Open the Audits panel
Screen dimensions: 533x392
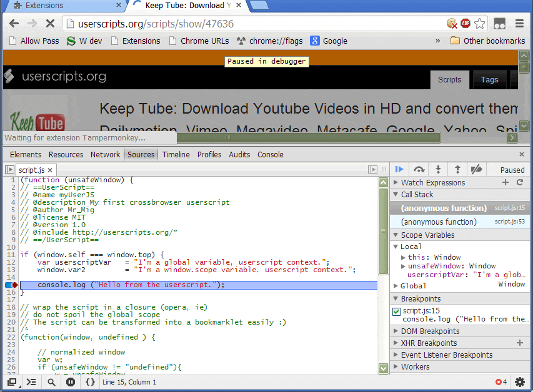[239, 155]
